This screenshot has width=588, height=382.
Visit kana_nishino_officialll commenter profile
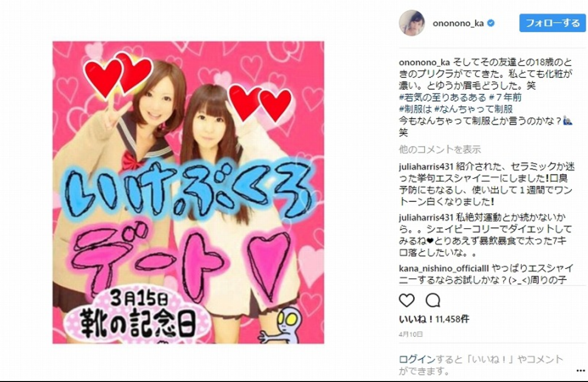[444, 268]
